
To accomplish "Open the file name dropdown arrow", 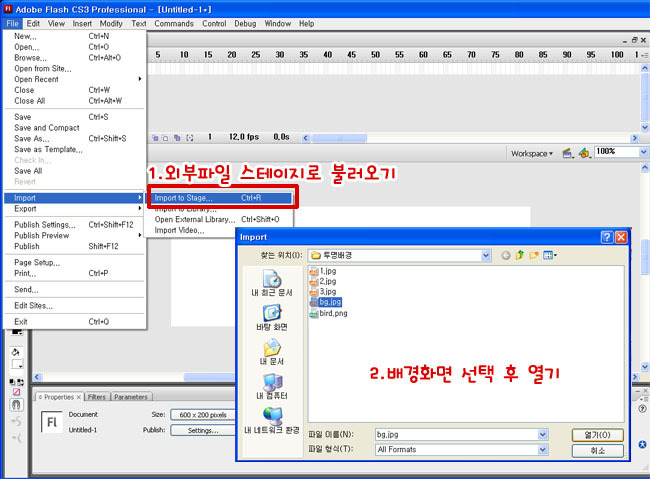I will [543, 434].
